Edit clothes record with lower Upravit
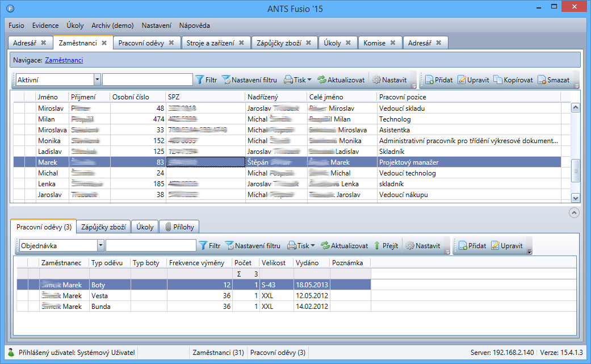The width and height of the screenshot is (591, 364). (x=506, y=246)
